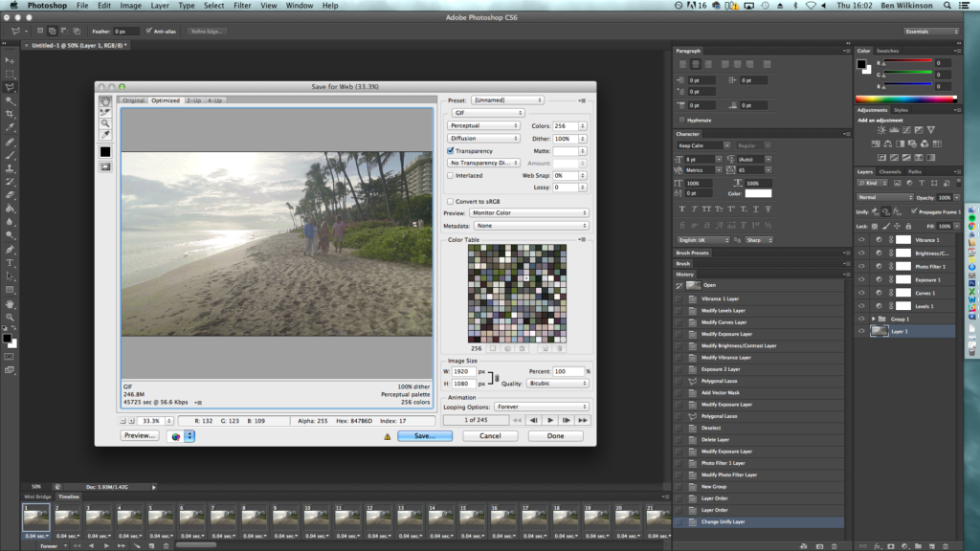Open the Looping Options Forever dropdown

(541, 407)
